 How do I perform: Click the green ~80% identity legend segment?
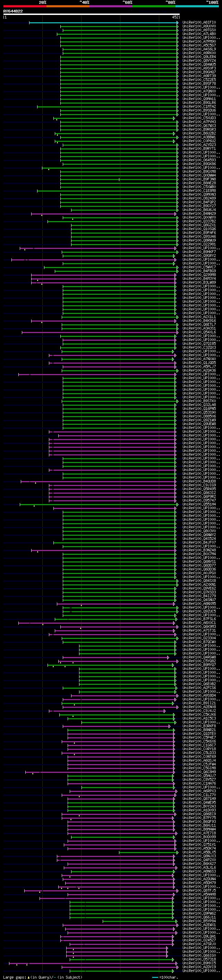[154, 6]
